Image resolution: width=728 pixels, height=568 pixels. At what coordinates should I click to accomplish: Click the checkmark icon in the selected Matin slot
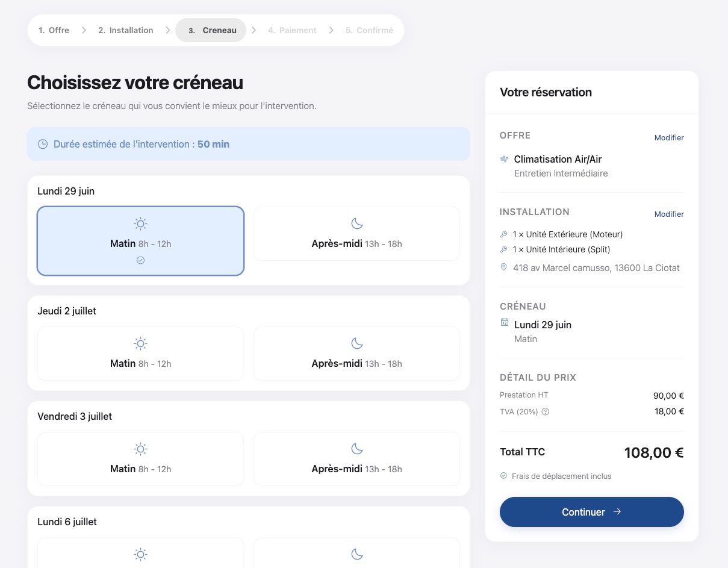140,260
